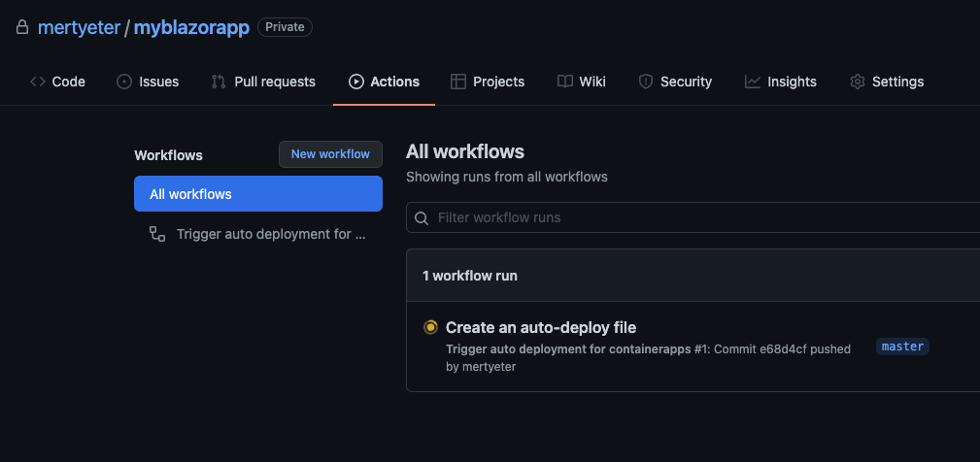The height and width of the screenshot is (462, 980).
Task: Click the lock icon beside the repository name
Action: 22,27
